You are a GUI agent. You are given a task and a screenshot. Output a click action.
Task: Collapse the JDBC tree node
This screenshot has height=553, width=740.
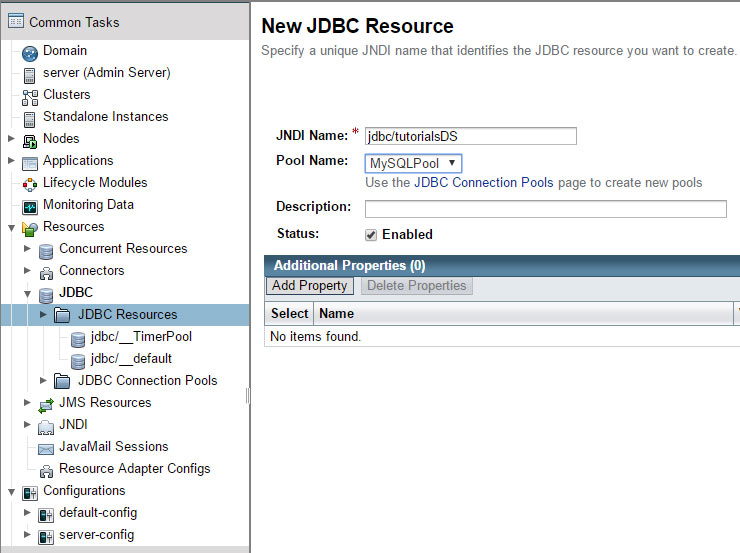tap(27, 293)
